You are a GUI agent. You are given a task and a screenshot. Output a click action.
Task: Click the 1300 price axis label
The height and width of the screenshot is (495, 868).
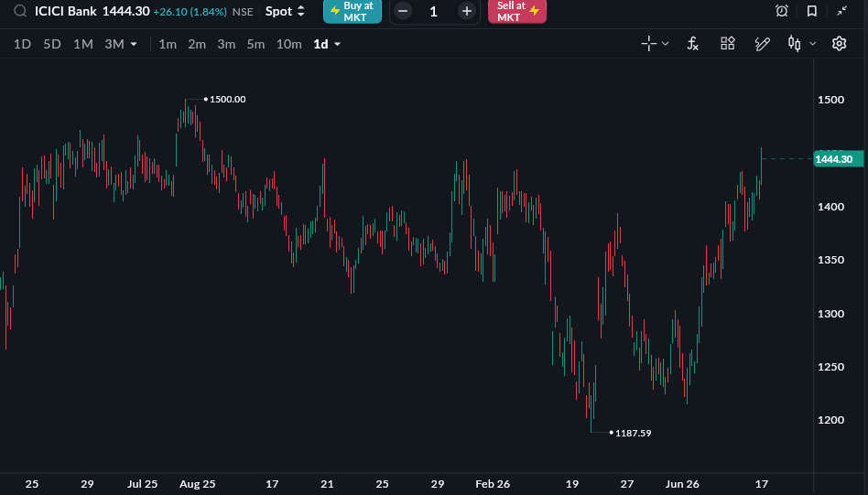click(830, 314)
